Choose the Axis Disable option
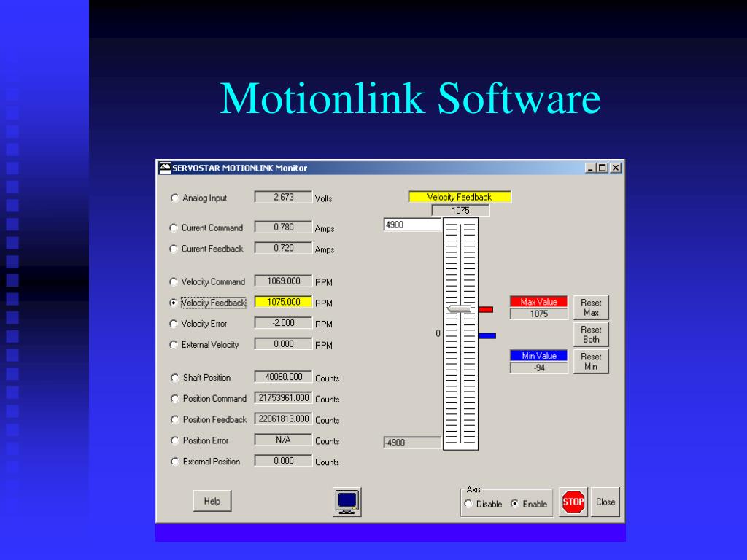This screenshot has height=560, width=747. point(468,504)
